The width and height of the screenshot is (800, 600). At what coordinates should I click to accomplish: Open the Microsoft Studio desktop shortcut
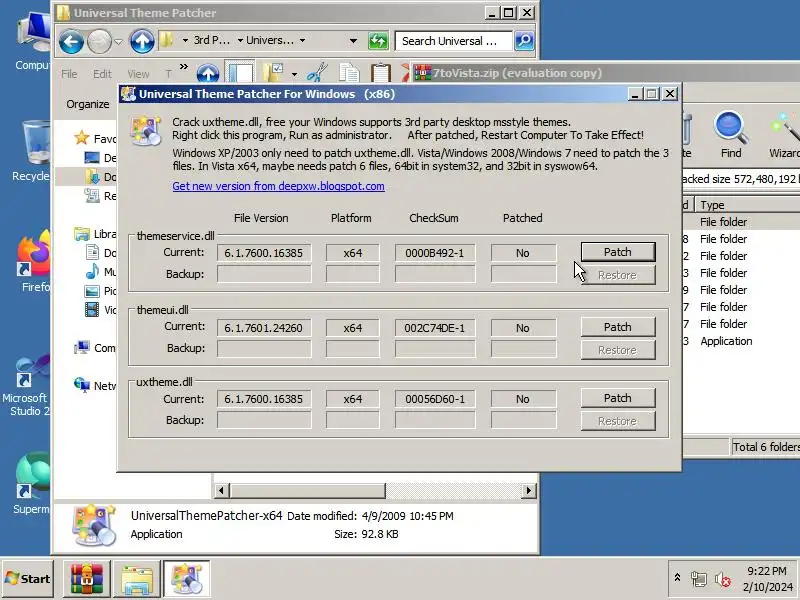coord(26,386)
